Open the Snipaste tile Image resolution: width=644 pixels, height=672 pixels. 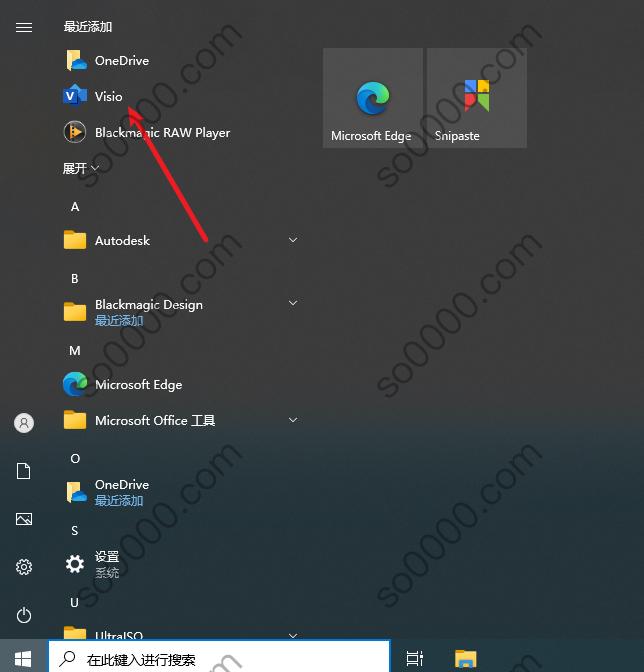click(477, 98)
